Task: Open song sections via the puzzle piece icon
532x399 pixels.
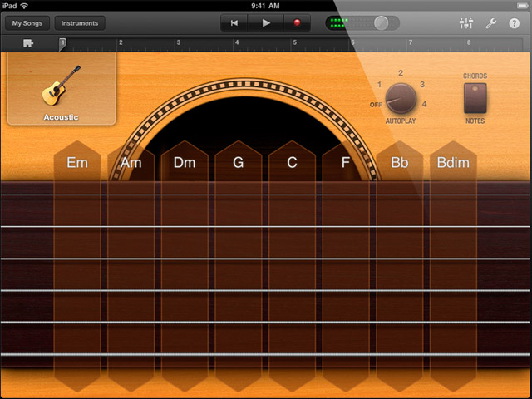Action: point(28,43)
